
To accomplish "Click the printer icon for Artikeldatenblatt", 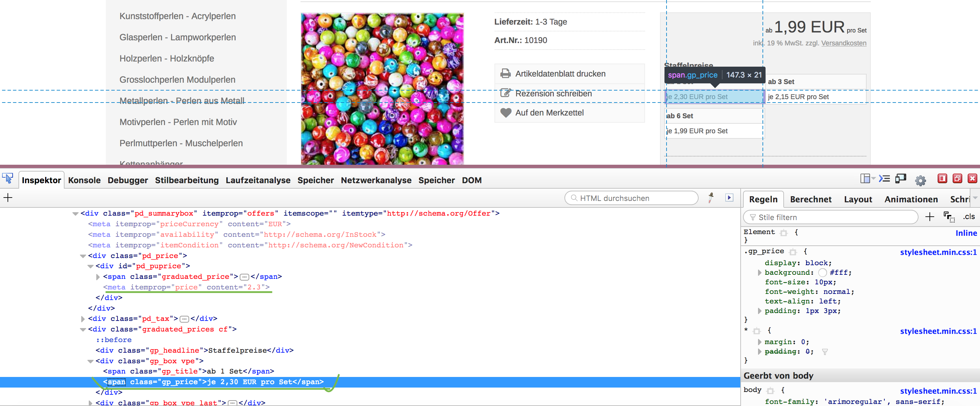I will (505, 73).
